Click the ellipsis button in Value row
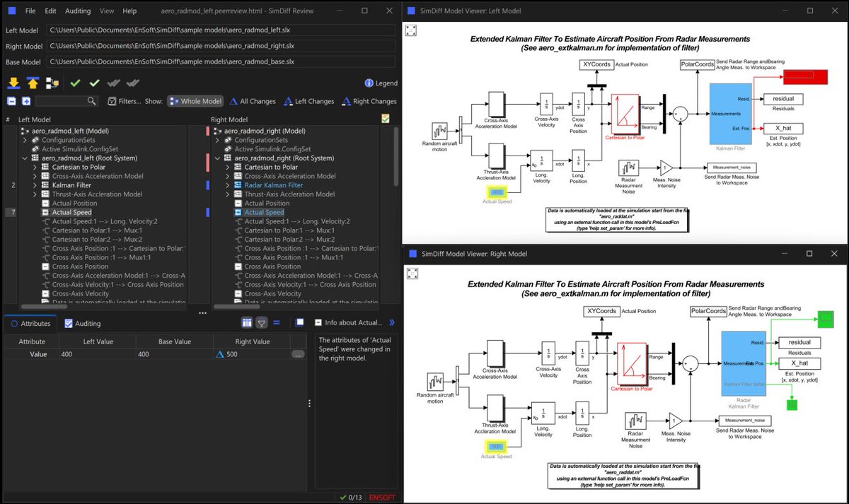This screenshot has width=849, height=504. [298, 354]
